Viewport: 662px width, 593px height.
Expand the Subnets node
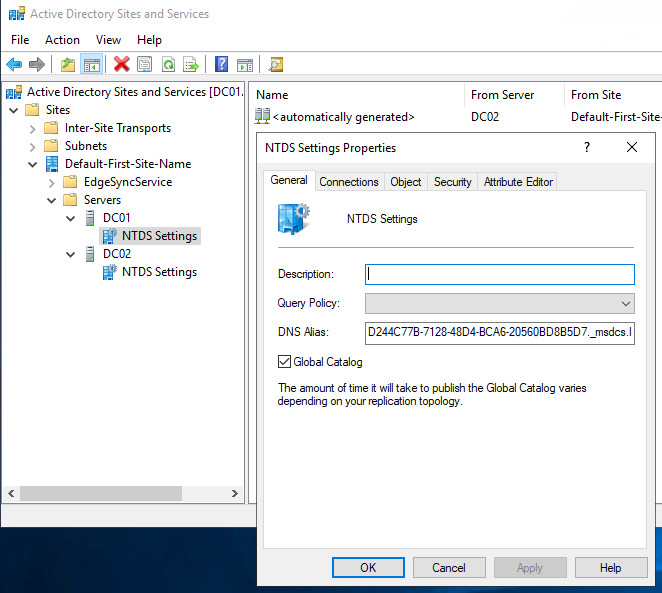point(33,147)
